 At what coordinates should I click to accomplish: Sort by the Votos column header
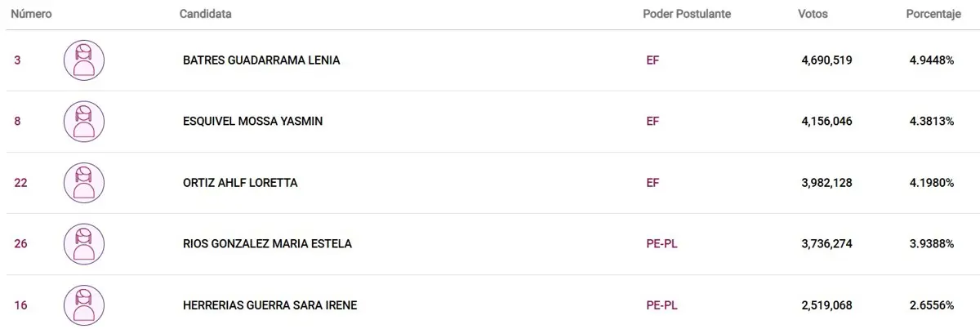coord(813,14)
